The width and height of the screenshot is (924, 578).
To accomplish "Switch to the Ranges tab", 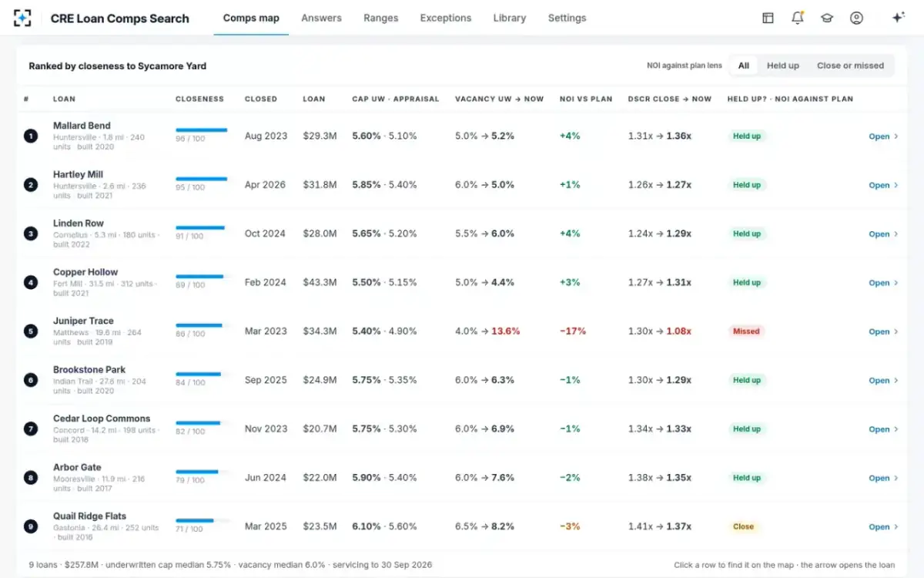I will (381, 18).
